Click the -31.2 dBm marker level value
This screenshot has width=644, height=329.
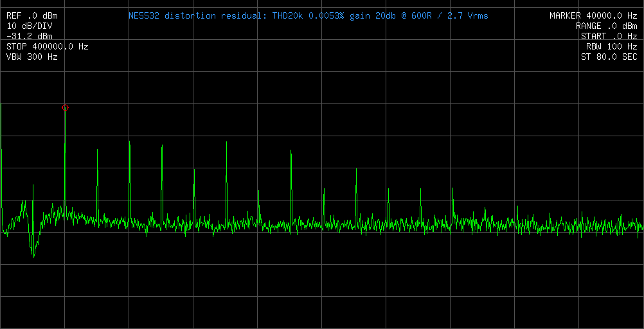point(30,37)
